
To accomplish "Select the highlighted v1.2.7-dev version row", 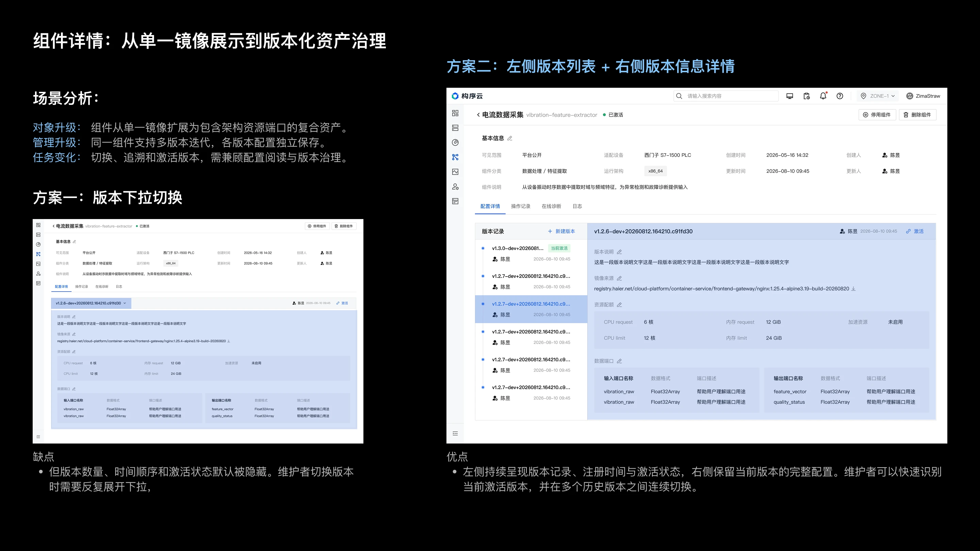I will (x=531, y=309).
